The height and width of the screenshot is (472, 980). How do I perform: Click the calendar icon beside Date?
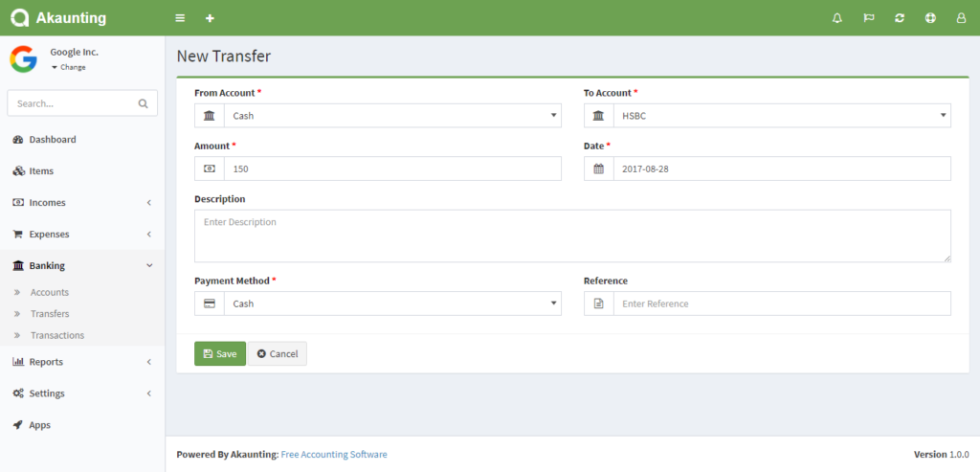pyautogui.click(x=599, y=169)
